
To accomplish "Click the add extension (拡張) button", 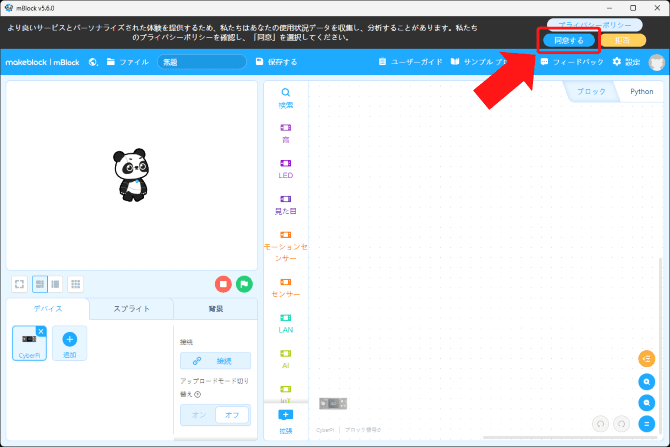I will tap(286, 421).
